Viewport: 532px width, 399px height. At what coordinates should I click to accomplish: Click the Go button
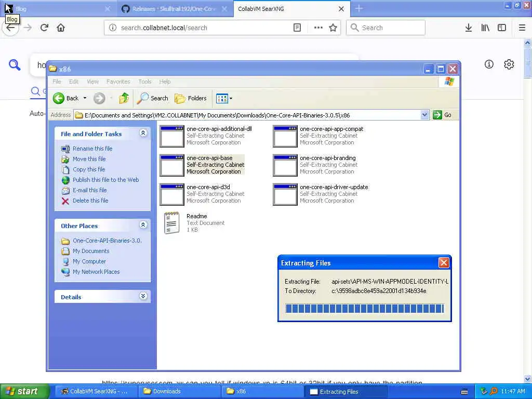(x=442, y=115)
